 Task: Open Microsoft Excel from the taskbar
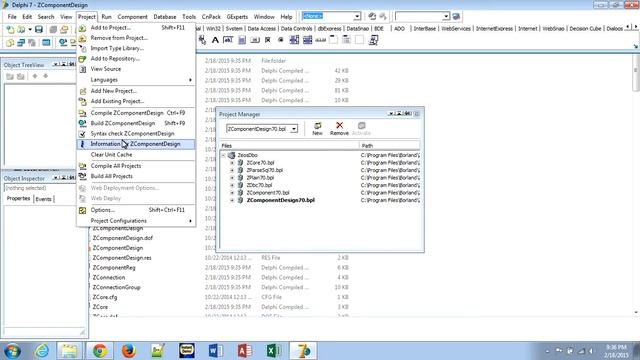point(273,351)
